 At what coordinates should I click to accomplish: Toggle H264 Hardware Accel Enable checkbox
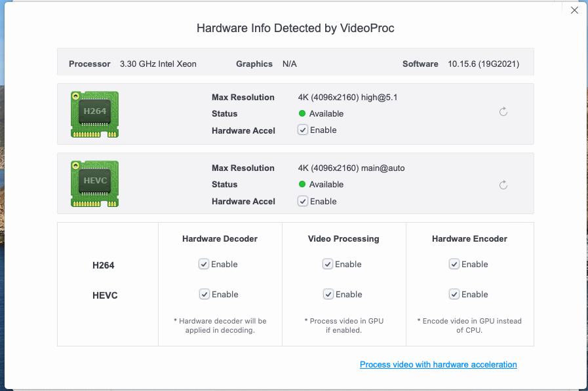[x=303, y=130]
